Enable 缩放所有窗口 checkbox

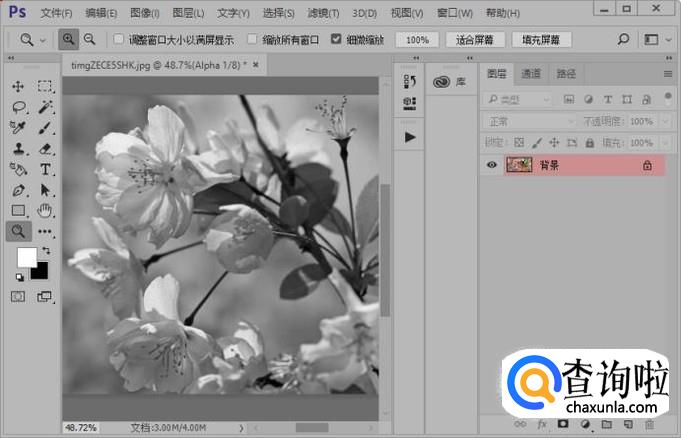coord(253,40)
